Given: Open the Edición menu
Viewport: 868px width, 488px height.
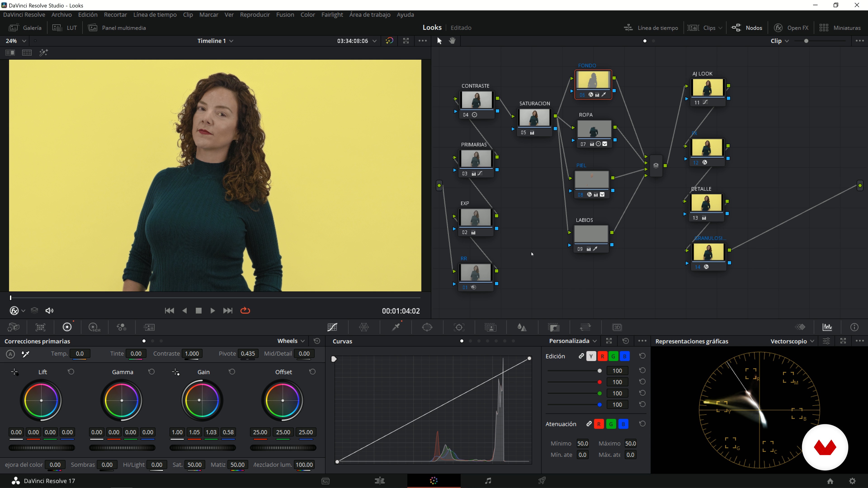Looking at the screenshot, I should [88, 14].
